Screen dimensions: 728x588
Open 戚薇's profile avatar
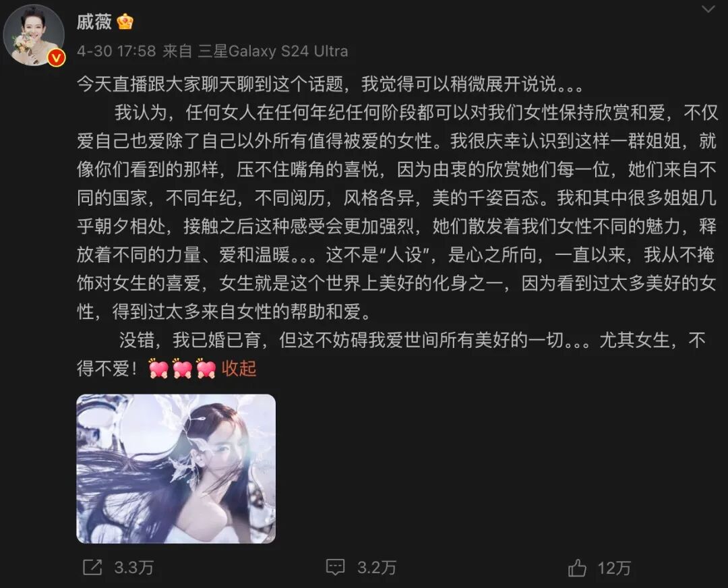(34, 35)
